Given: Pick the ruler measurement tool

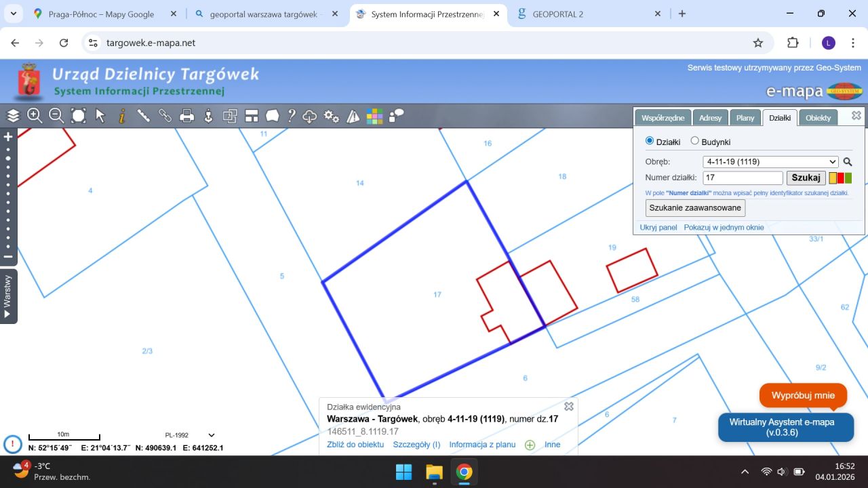Looking at the screenshot, I should click(144, 116).
